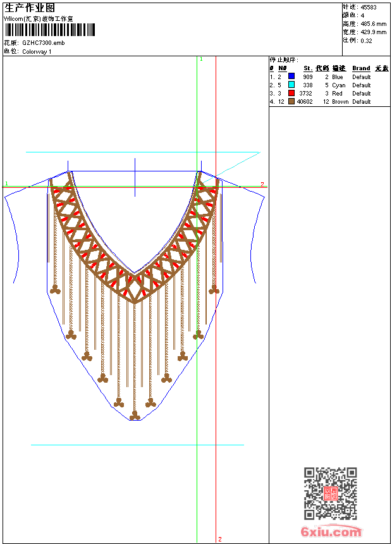Click the Brand column header

pyautogui.click(x=361, y=68)
